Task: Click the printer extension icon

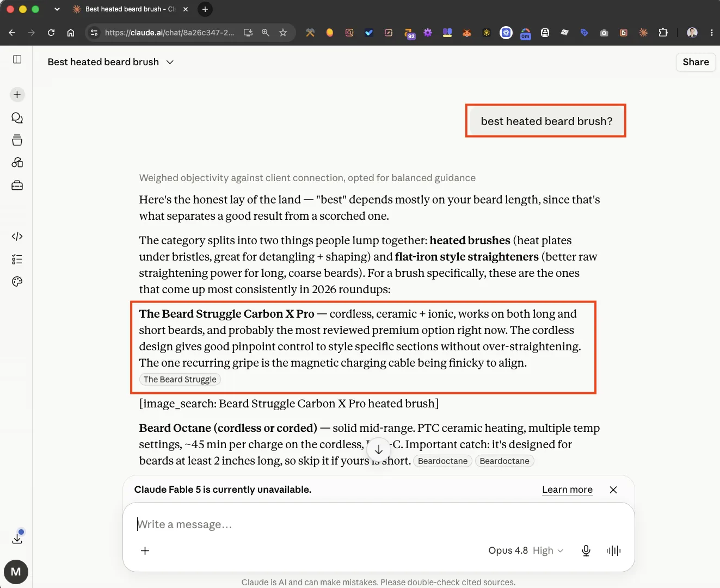Action: click(545, 33)
